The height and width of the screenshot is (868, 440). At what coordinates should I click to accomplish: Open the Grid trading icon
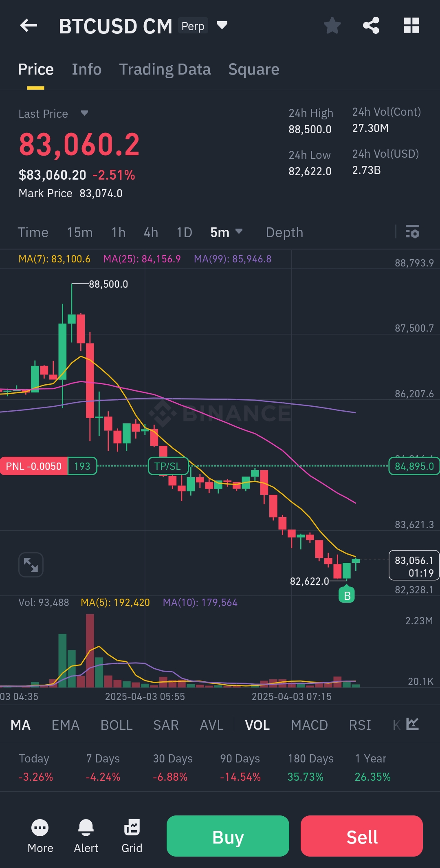pyautogui.click(x=132, y=836)
